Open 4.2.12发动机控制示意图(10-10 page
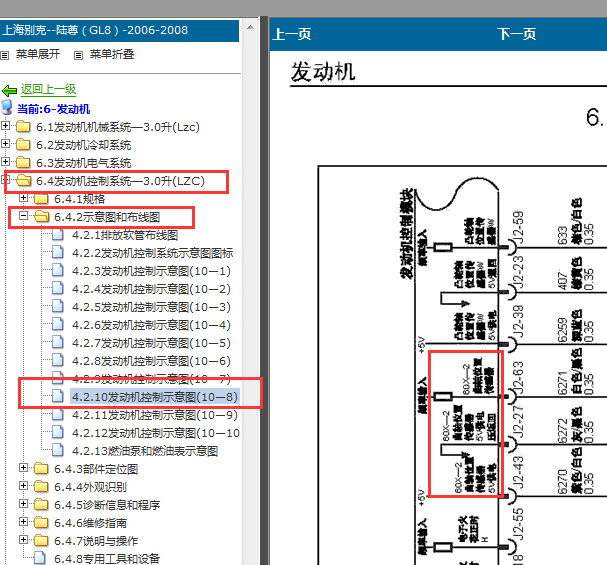 pos(156,433)
